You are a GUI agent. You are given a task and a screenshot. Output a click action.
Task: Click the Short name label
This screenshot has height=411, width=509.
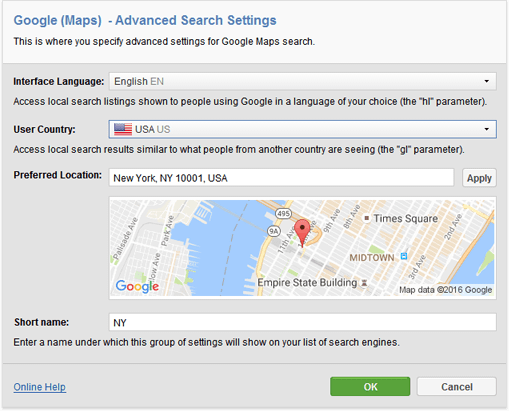(41, 322)
